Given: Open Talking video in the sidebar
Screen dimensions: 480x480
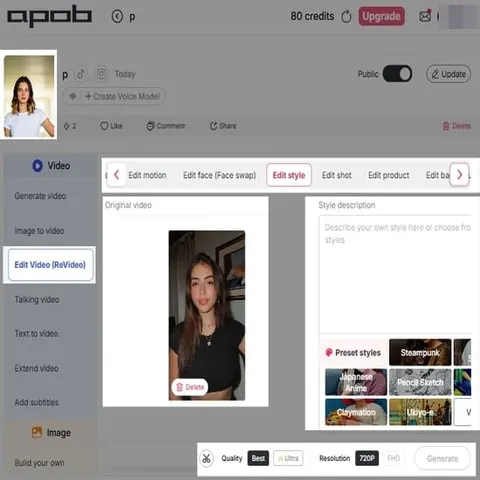Looking at the screenshot, I should point(37,299).
